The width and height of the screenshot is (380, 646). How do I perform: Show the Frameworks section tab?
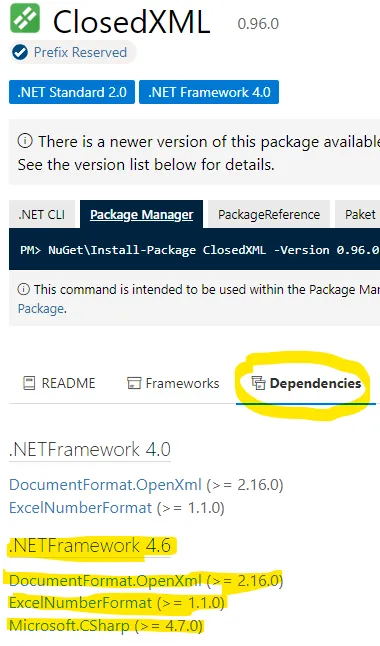173,383
